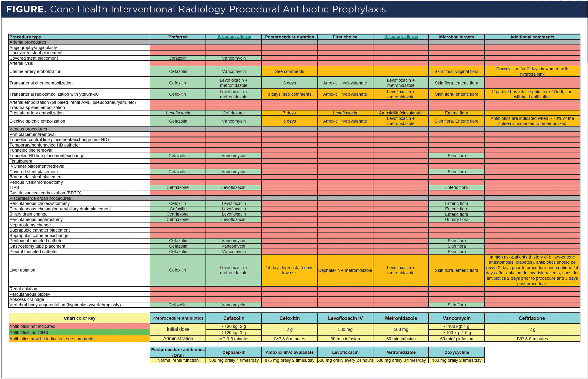
Task: Click the Microbial targets column header
Action: [456, 37]
